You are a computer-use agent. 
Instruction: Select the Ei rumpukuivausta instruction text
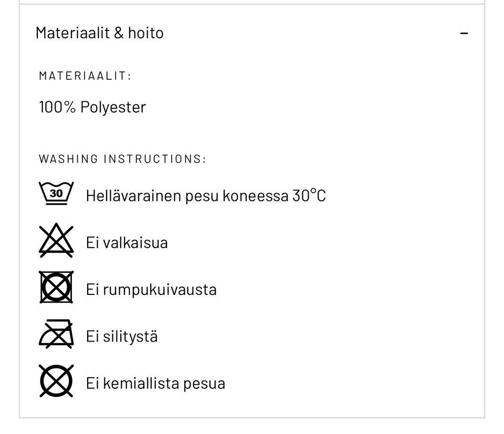point(151,289)
